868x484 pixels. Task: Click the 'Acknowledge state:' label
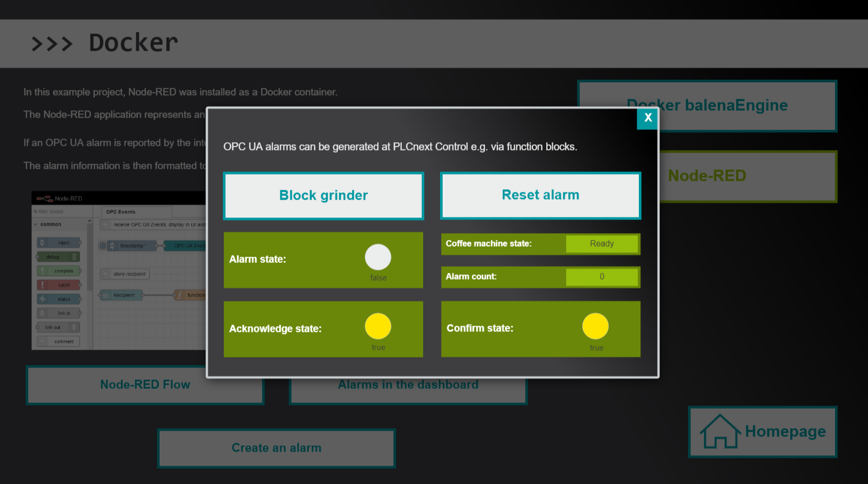pyautogui.click(x=275, y=329)
